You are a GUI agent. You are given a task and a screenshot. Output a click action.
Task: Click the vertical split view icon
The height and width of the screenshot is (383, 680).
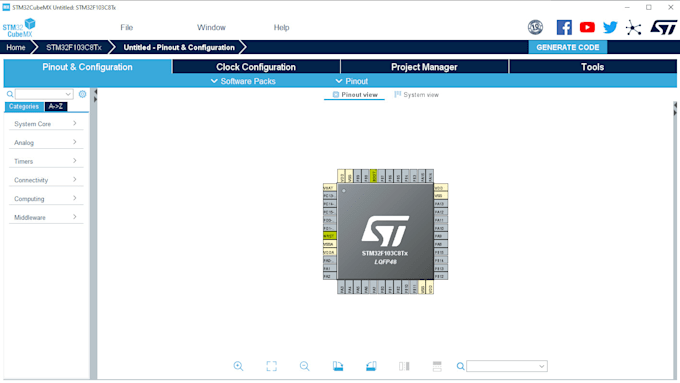point(404,366)
